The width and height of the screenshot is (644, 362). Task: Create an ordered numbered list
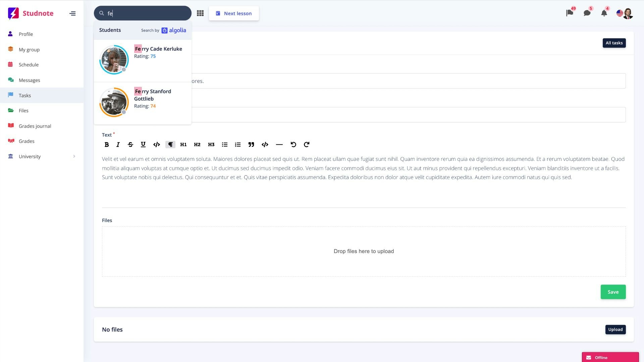click(238, 144)
